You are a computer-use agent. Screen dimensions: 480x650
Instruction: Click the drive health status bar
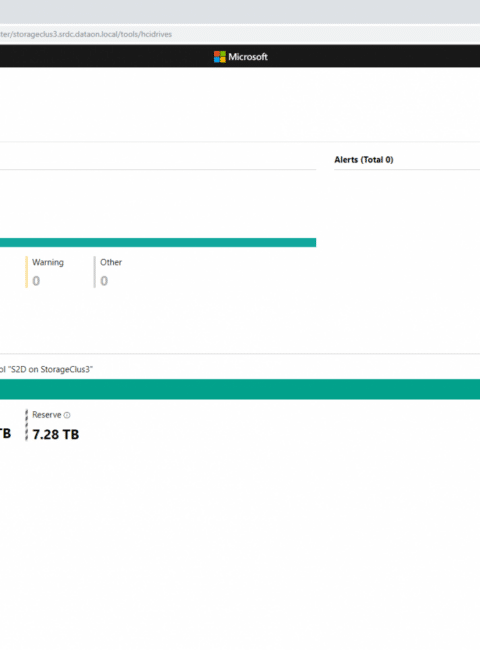pos(158,243)
